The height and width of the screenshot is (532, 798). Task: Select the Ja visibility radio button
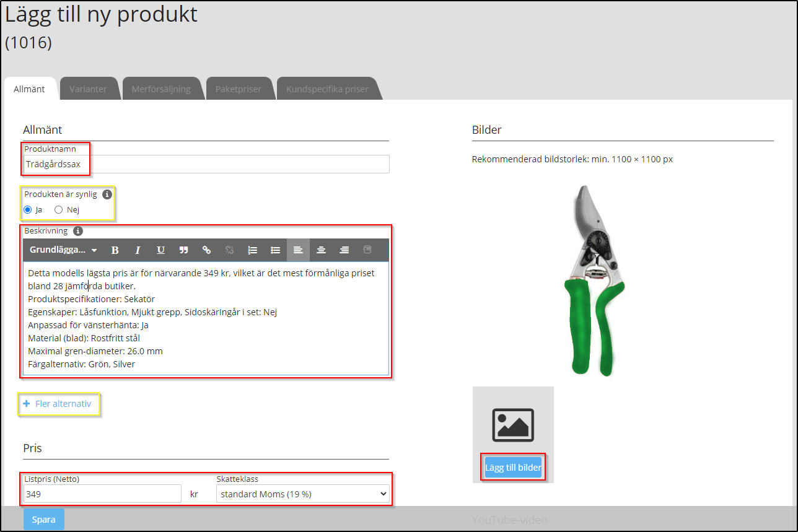[x=28, y=210]
